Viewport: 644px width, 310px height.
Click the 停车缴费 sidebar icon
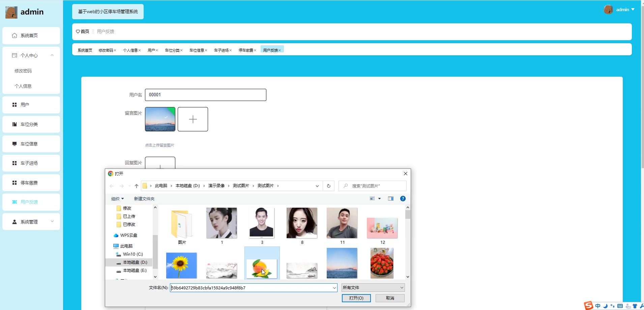pyautogui.click(x=14, y=183)
